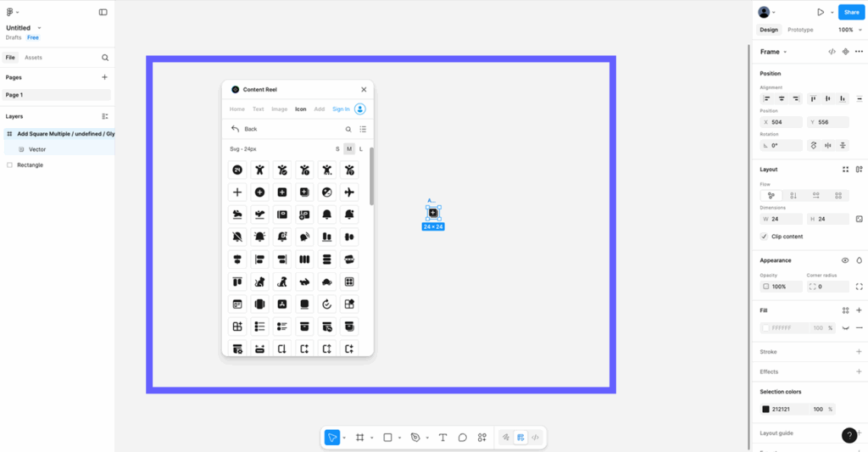This screenshot has height=452, width=868.
Task: Toggle the Clip content checkbox
Action: pyautogui.click(x=764, y=237)
